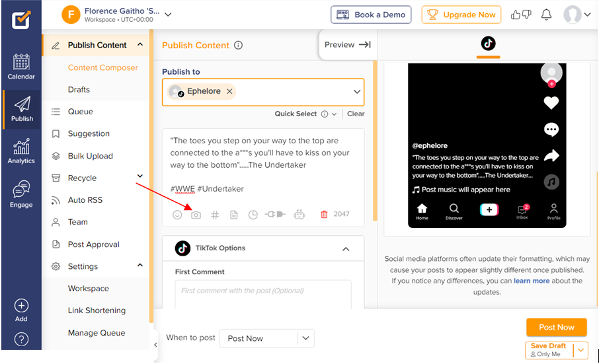
Task: Open Drafts menu item
Action: (79, 90)
